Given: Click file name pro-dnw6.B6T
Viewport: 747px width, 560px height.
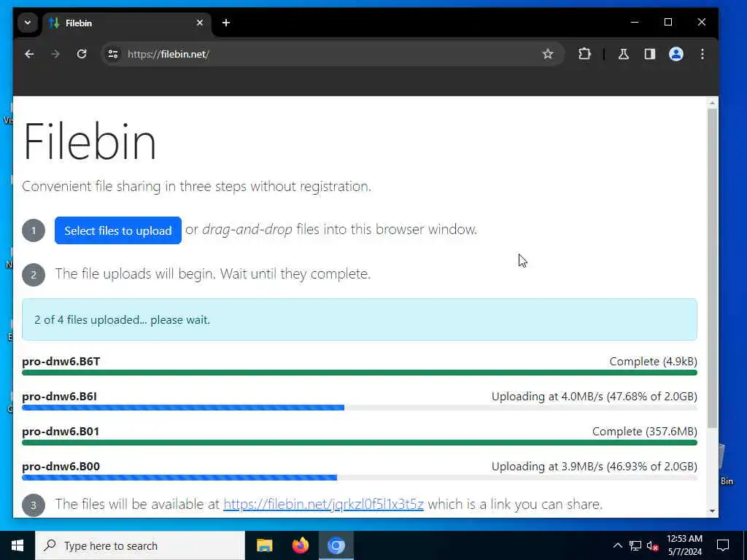Looking at the screenshot, I should pyautogui.click(x=61, y=362).
